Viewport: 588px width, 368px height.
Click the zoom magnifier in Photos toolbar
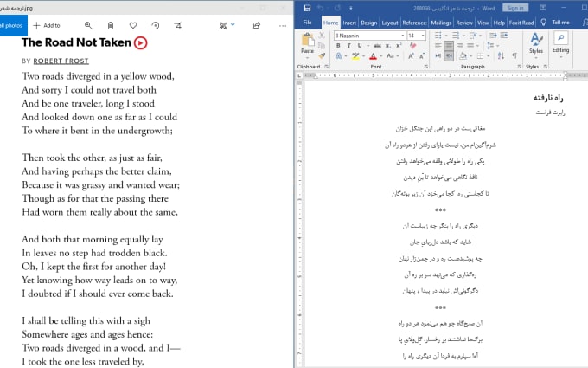pyautogui.click(x=88, y=25)
